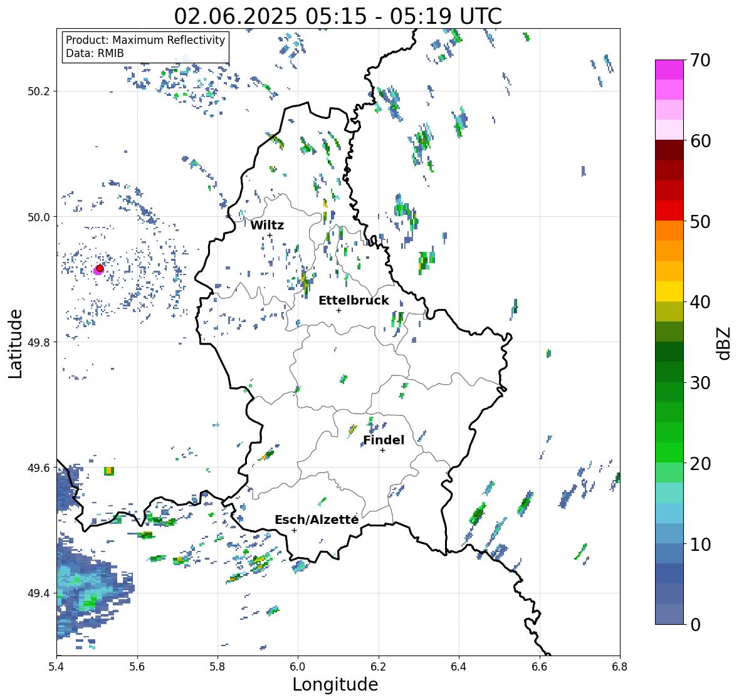Screen dimensions: 739x700
Task: Click the Longitude axis label
Action: (335, 684)
